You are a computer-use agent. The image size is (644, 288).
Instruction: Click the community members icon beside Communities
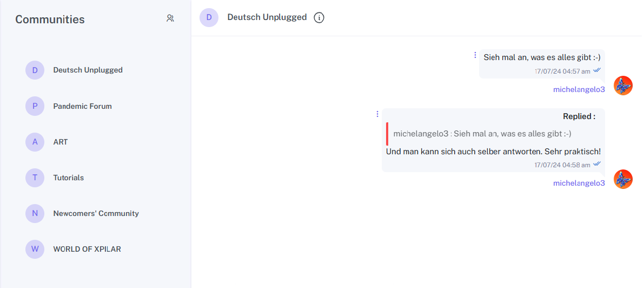[170, 18]
